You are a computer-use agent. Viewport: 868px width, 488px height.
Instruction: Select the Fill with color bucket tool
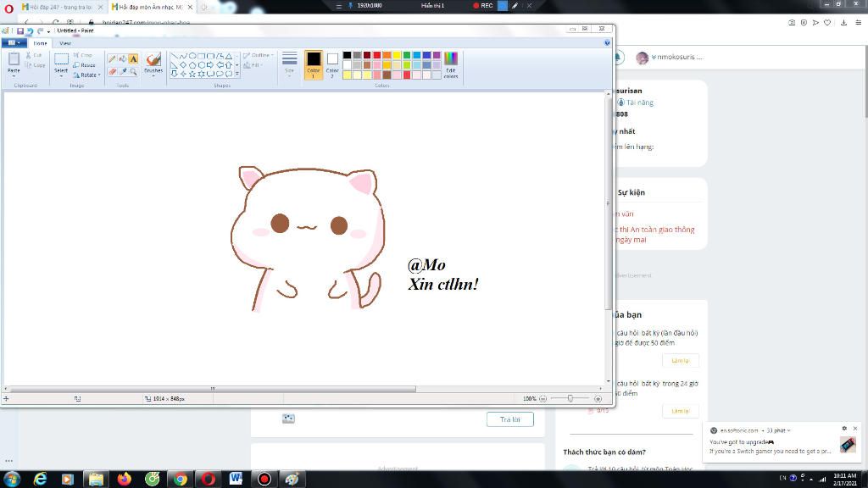(x=122, y=58)
